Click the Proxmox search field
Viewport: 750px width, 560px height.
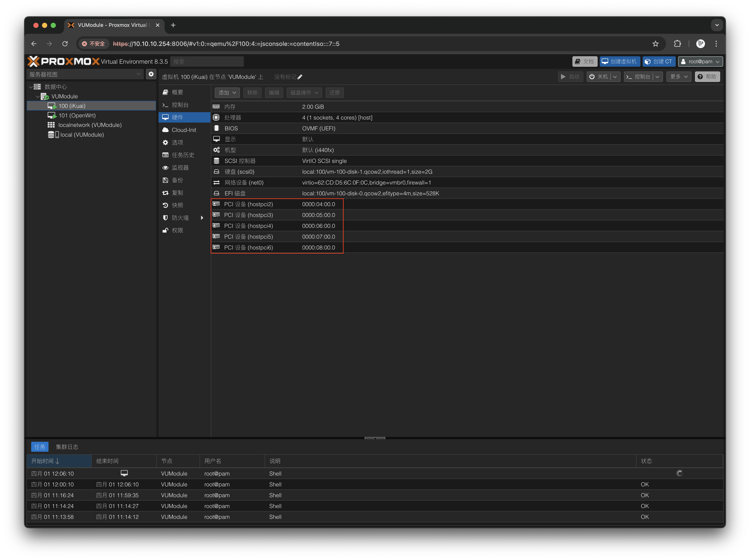207,62
